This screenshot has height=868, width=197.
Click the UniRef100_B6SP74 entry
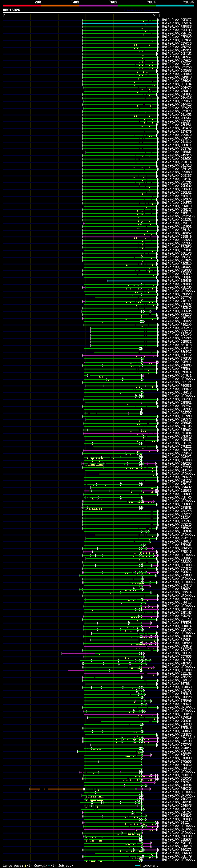coord(177,138)
